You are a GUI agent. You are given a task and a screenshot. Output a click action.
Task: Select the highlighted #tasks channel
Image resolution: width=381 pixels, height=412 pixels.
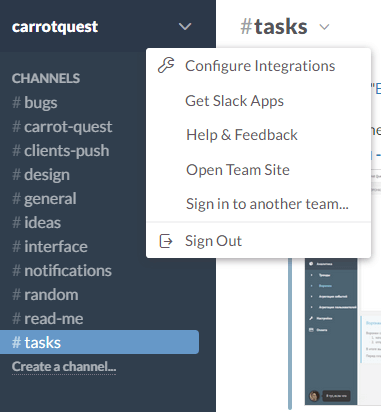click(x=99, y=342)
